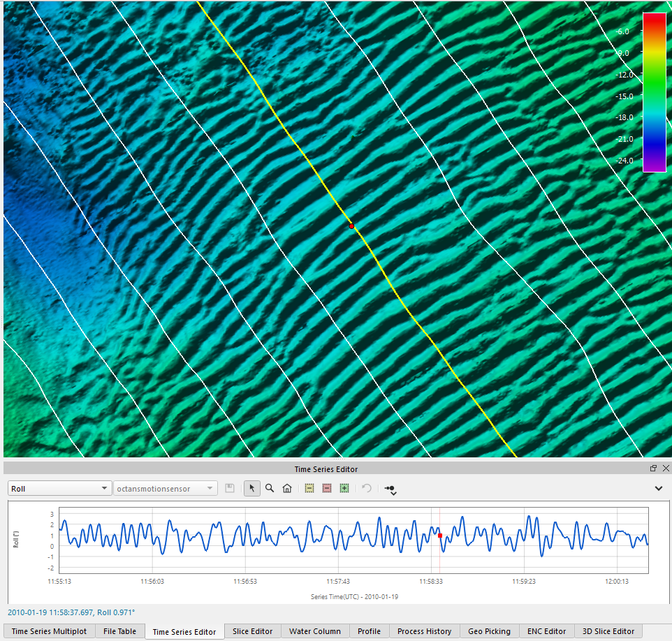Click the Save icon in the Time Series toolbar
Viewport: 672px width, 641px height.
pos(230,489)
